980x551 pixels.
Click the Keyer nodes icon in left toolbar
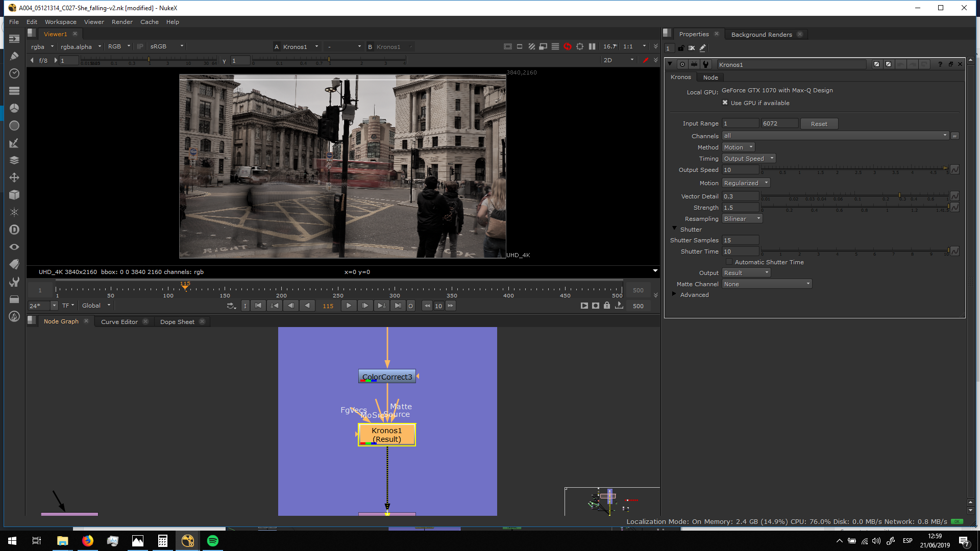[x=14, y=143]
